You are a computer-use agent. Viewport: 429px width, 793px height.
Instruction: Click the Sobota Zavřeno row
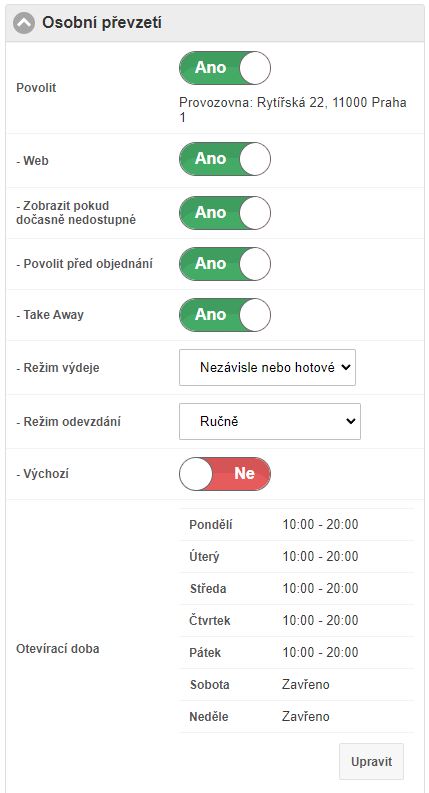296,685
